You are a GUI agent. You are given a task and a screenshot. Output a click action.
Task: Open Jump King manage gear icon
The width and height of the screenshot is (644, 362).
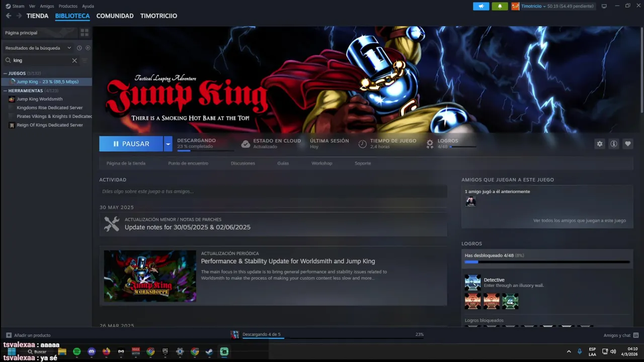[x=600, y=144]
